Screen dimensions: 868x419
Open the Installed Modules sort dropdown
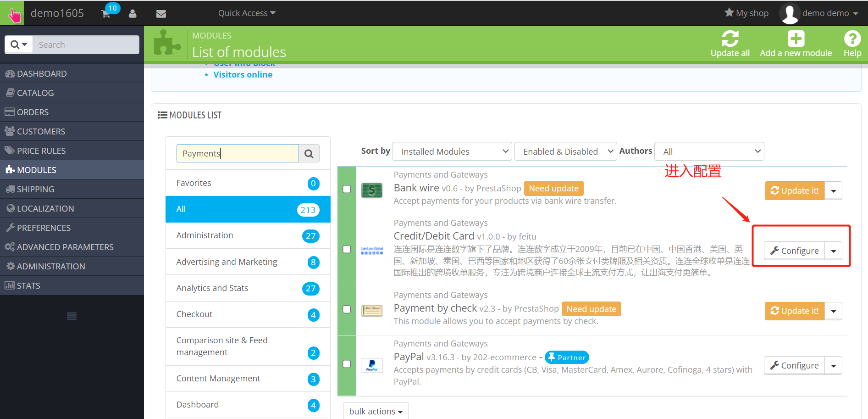[x=452, y=151]
